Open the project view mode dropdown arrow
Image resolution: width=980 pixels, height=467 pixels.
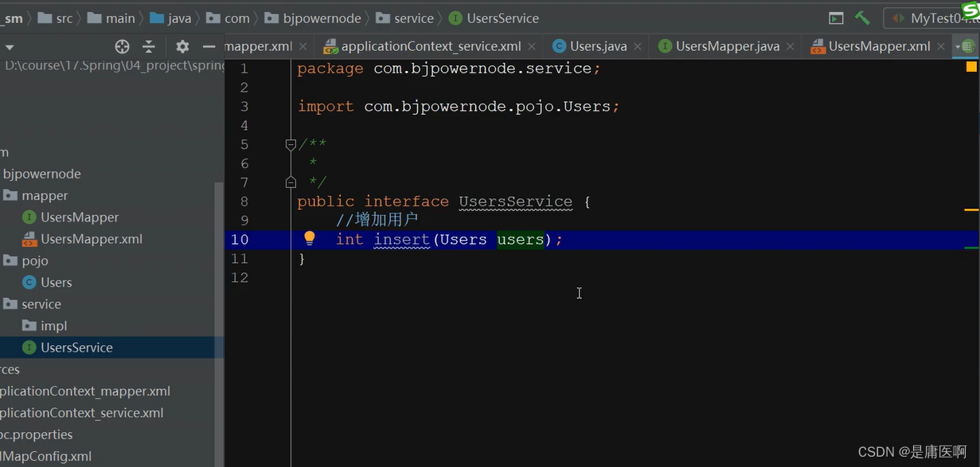click(x=10, y=47)
